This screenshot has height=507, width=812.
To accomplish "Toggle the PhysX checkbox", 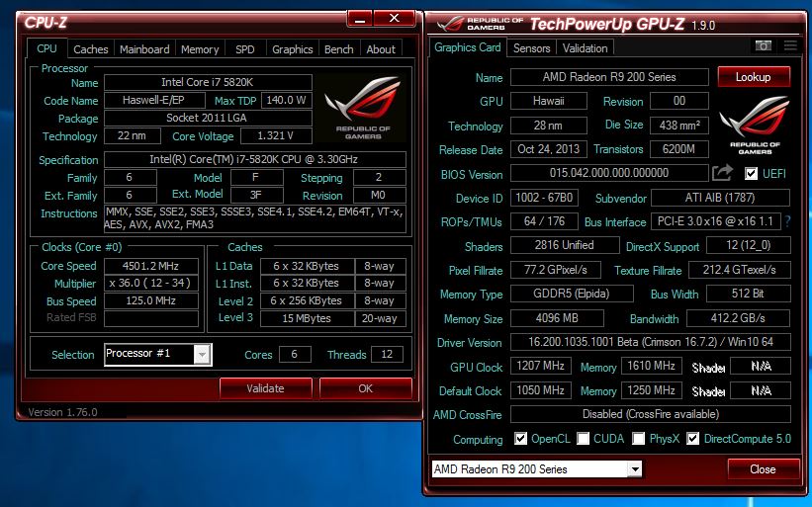I will coord(639,439).
